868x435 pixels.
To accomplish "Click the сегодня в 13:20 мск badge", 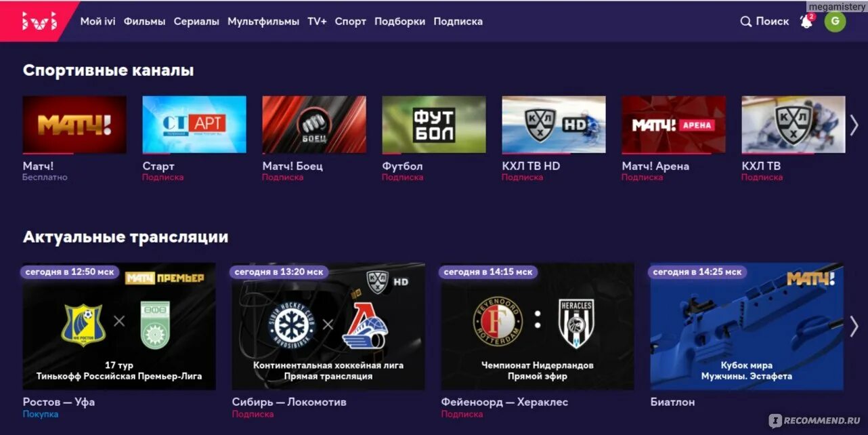I will point(279,272).
